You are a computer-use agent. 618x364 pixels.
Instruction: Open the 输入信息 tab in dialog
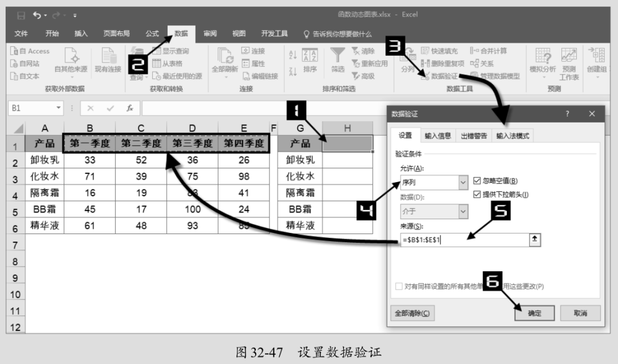pyautogui.click(x=438, y=136)
